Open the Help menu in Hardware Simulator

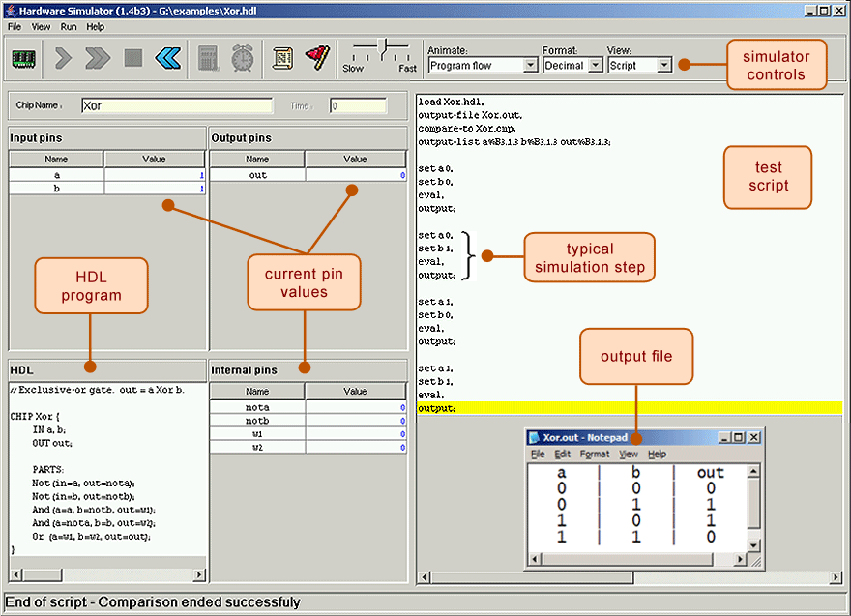click(96, 27)
